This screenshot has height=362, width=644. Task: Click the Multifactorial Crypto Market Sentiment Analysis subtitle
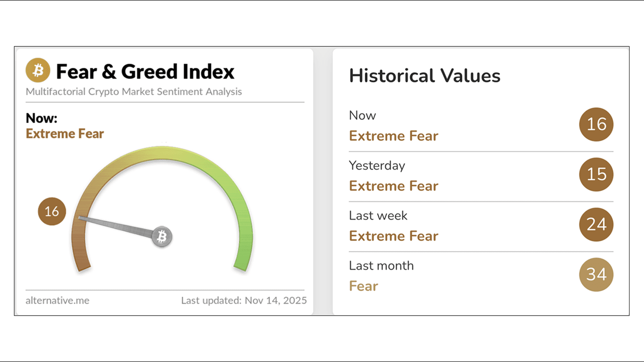134,92
